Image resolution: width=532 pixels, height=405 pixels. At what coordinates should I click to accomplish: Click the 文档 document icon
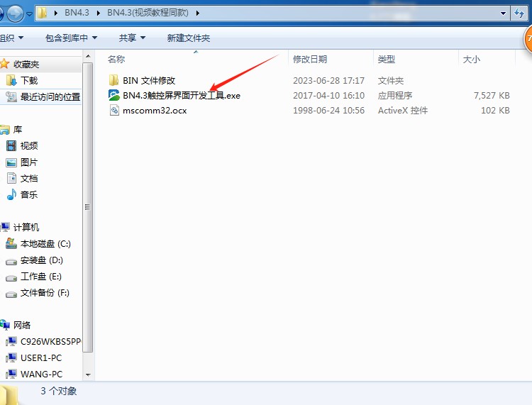(x=11, y=178)
